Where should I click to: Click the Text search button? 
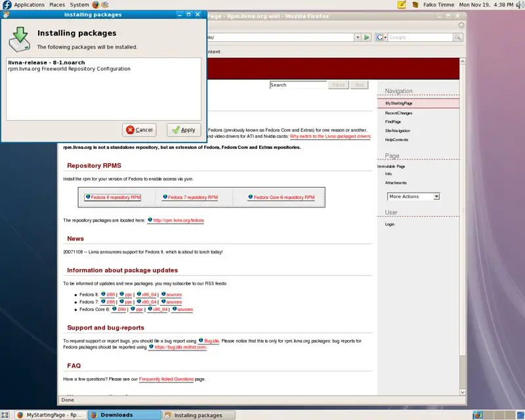click(x=359, y=85)
